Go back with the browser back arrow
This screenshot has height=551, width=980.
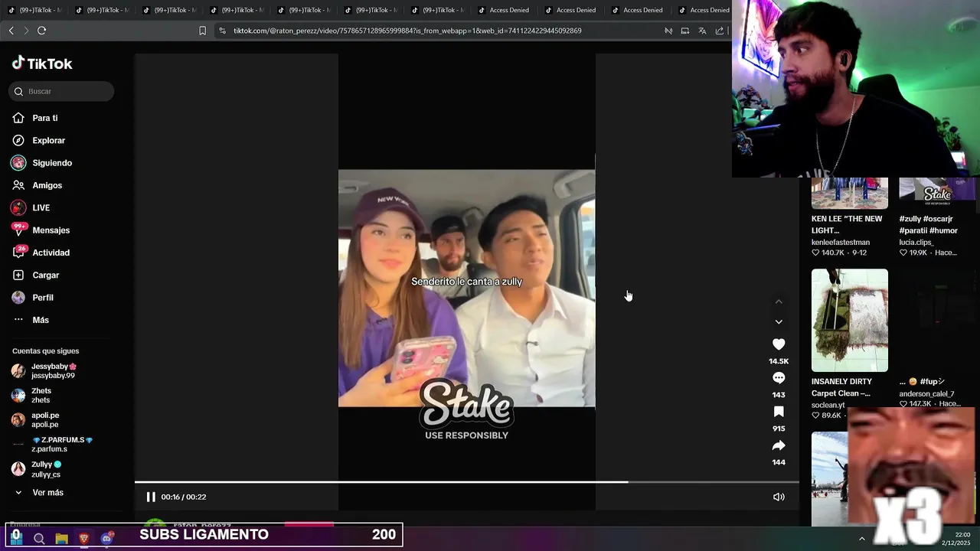click(11, 31)
